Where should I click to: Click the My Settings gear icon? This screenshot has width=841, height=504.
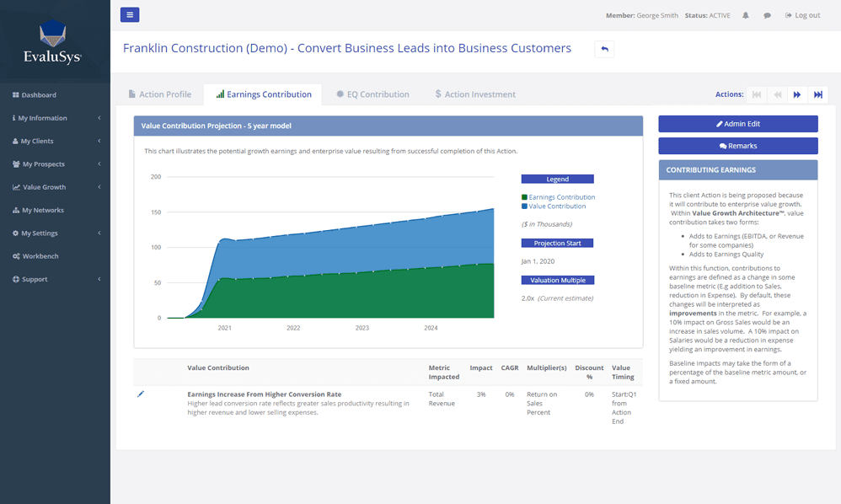[x=15, y=233]
